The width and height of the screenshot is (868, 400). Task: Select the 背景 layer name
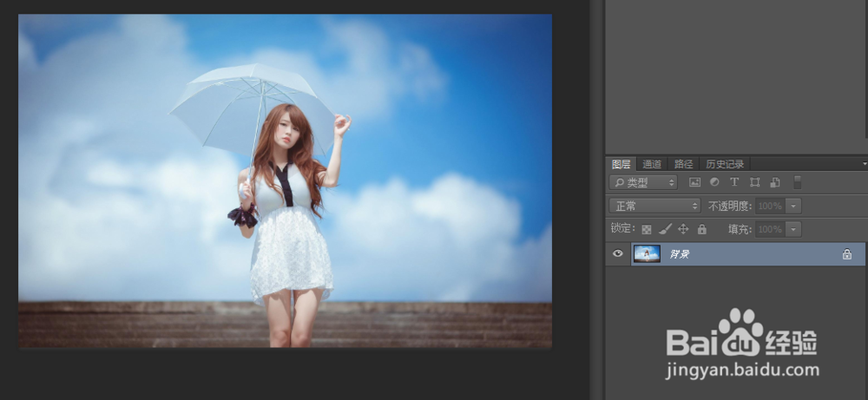[680, 254]
